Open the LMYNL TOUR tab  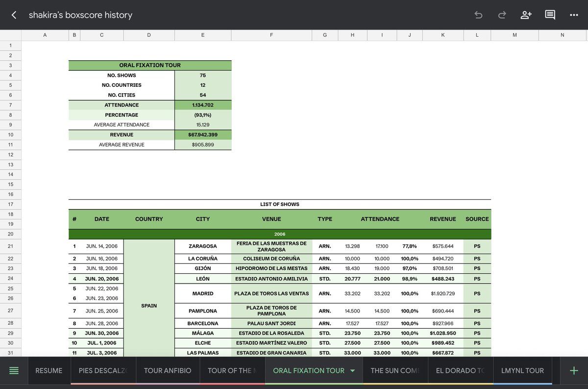522,370
